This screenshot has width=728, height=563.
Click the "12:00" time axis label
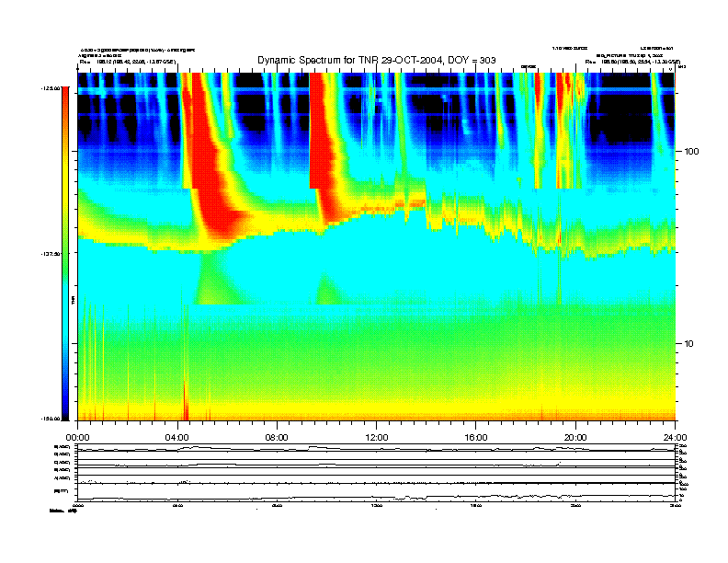tap(377, 437)
